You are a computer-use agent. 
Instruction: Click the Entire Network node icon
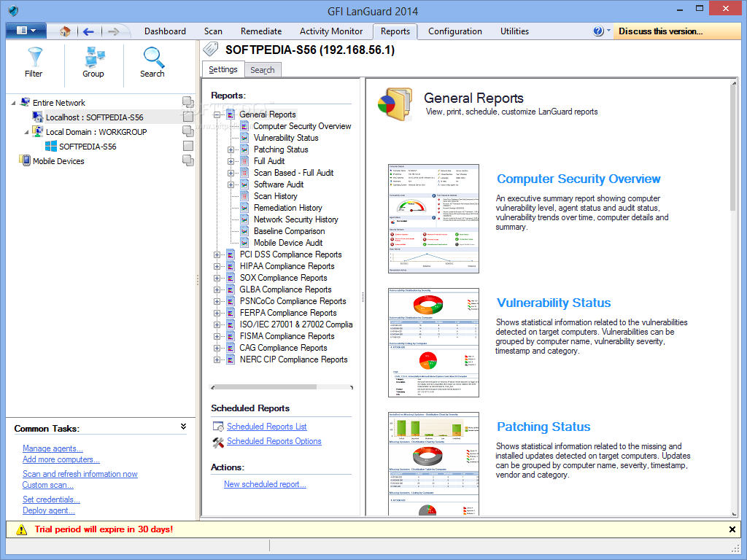(25, 102)
